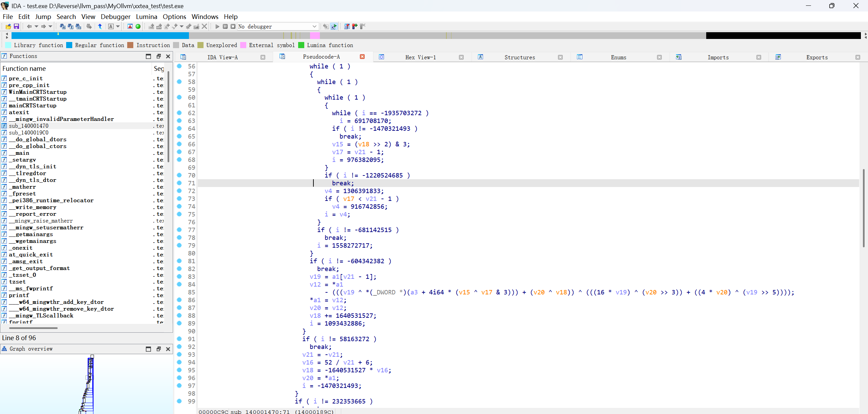Toggle breakpoint dot on line 56
Screen dimensions: 868x414
pos(179,66)
